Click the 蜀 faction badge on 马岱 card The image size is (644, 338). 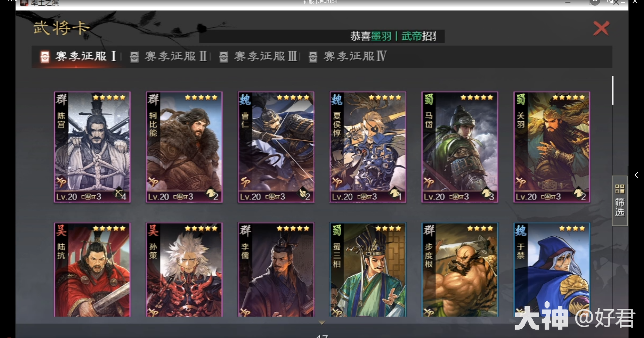(x=429, y=100)
